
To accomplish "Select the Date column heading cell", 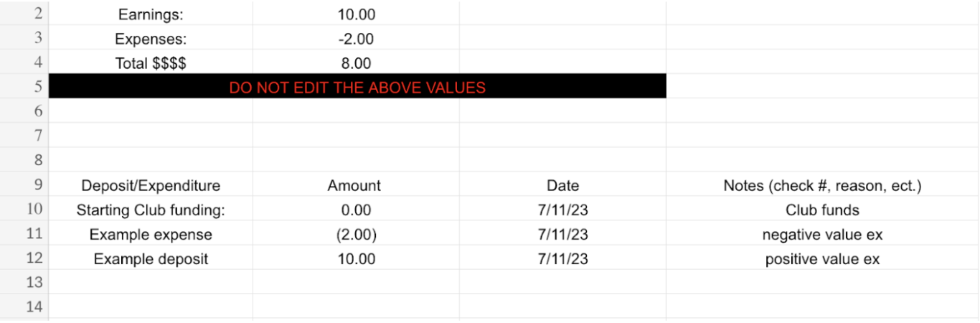I will click(x=562, y=186).
